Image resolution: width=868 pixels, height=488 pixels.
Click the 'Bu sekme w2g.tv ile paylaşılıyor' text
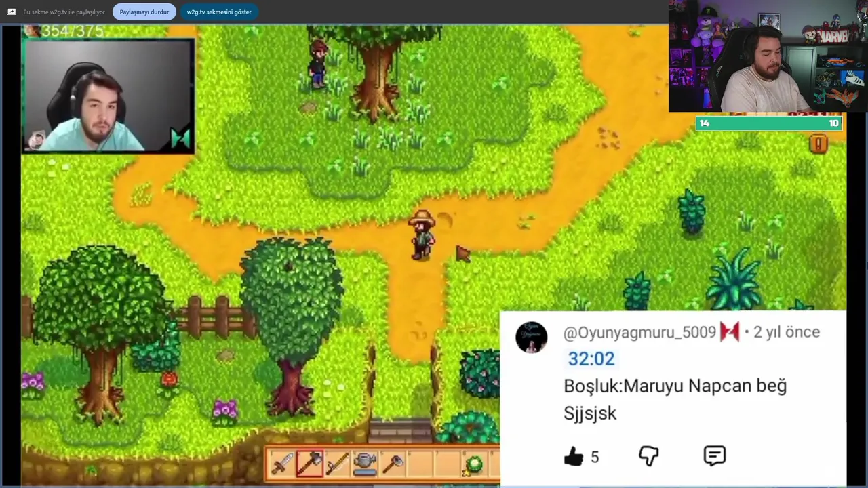click(64, 12)
